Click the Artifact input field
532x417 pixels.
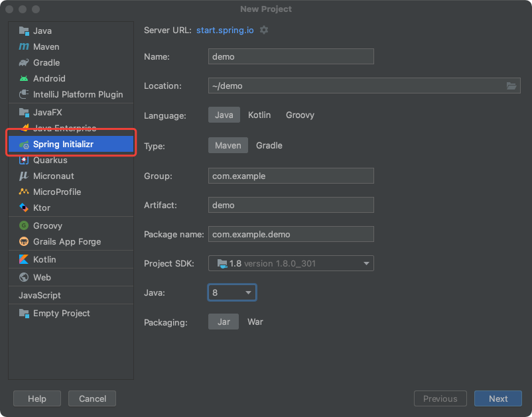pyautogui.click(x=291, y=205)
